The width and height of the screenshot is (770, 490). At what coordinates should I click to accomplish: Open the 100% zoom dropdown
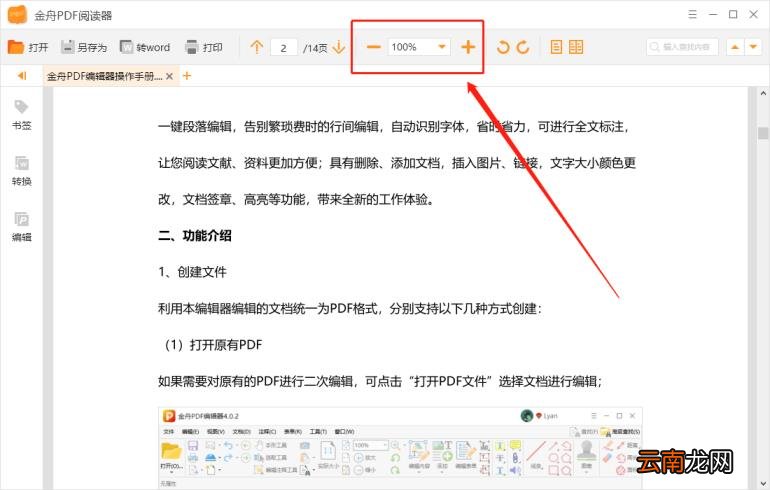coord(441,47)
